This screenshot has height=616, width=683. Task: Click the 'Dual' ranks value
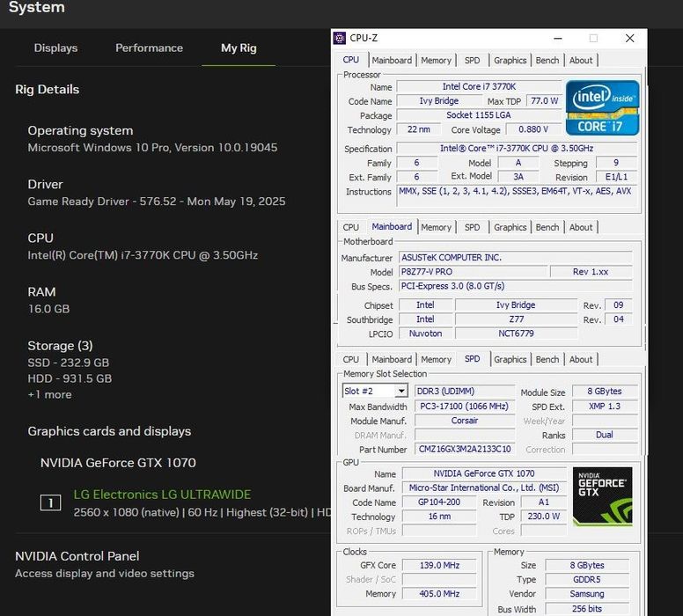point(604,435)
